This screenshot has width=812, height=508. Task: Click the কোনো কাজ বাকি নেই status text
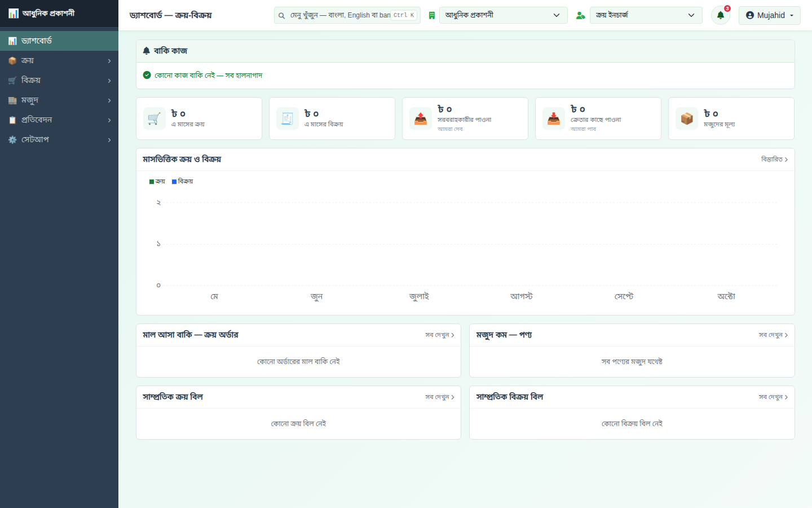[x=209, y=75]
